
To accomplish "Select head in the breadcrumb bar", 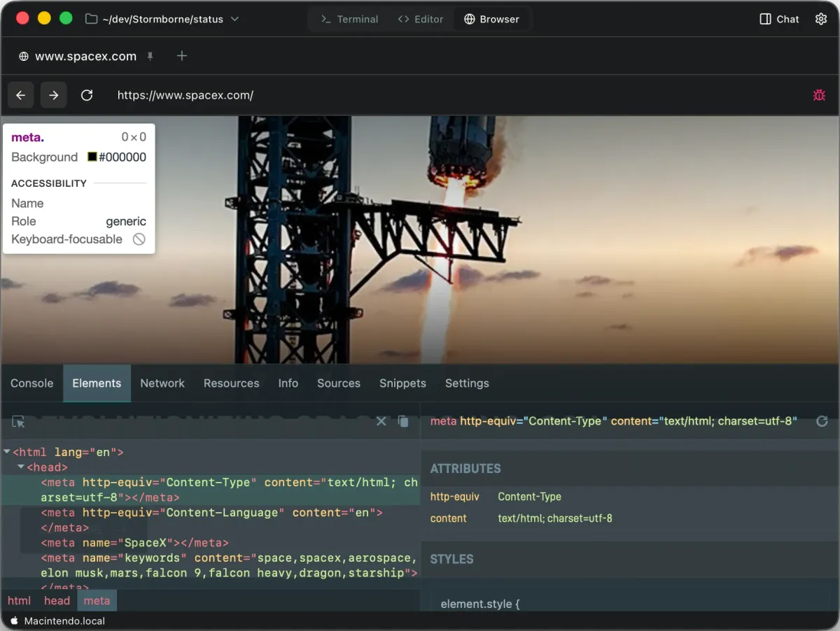I will 57,600.
